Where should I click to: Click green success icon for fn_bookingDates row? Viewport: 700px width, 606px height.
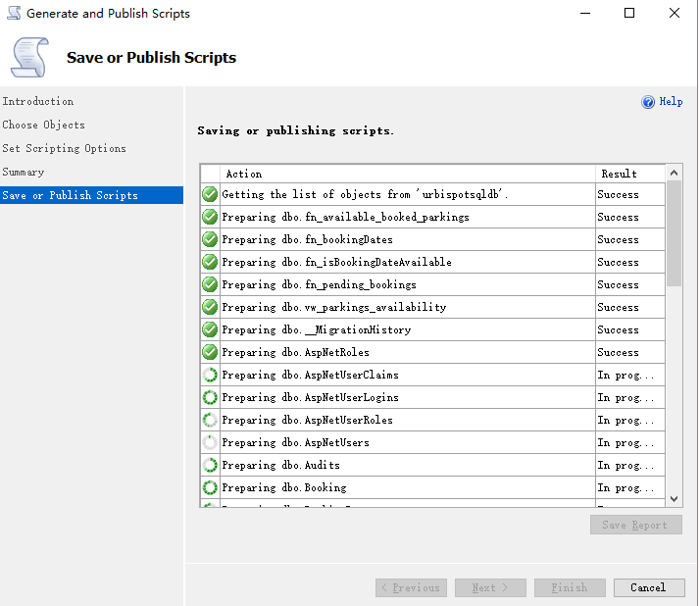210,239
